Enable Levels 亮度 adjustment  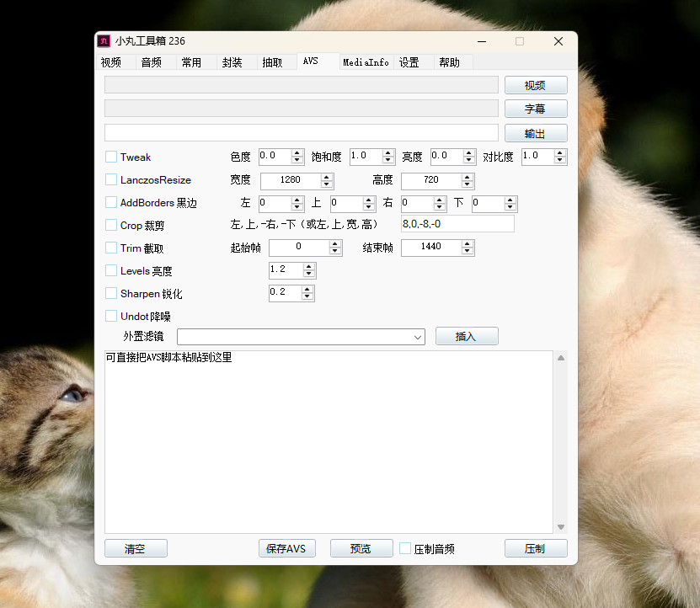(110, 270)
